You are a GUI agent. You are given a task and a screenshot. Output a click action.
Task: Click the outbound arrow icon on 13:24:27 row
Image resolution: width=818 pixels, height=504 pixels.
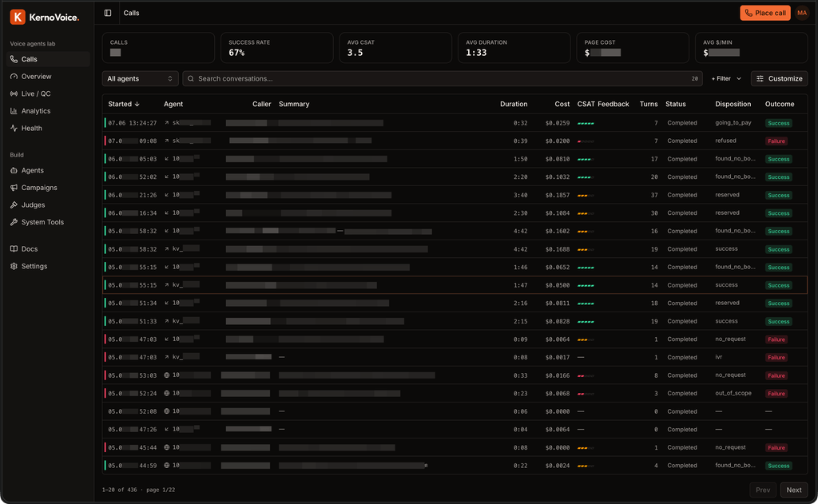[167, 123]
